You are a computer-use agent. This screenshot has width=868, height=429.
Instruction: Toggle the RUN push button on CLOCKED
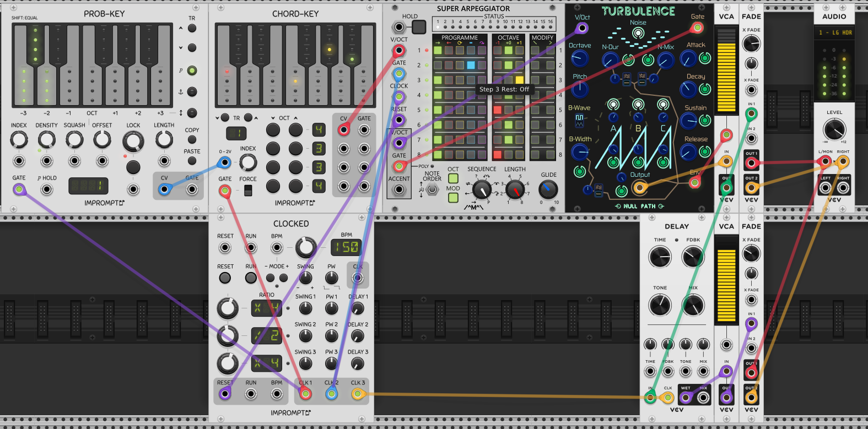click(x=251, y=278)
